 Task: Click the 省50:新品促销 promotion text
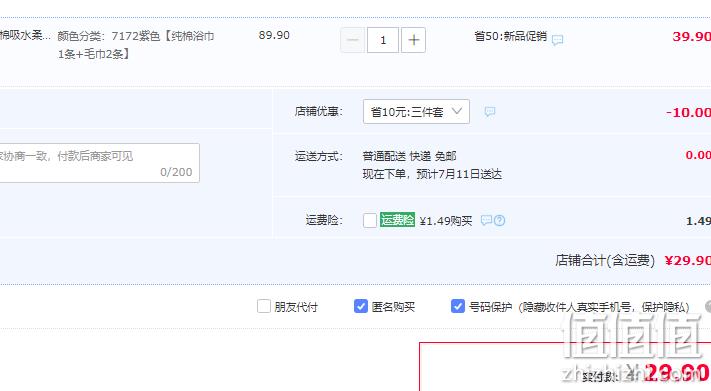click(x=510, y=36)
